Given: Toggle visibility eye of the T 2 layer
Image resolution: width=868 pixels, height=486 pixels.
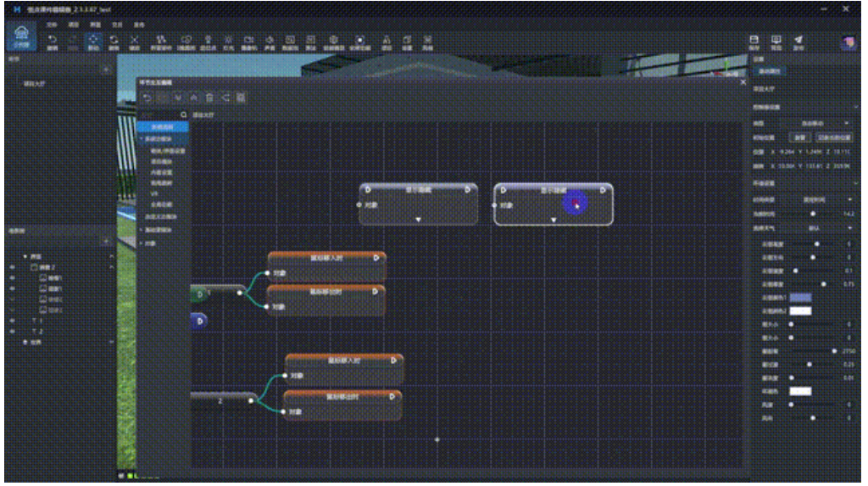Looking at the screenshot, I should point(12,331).
